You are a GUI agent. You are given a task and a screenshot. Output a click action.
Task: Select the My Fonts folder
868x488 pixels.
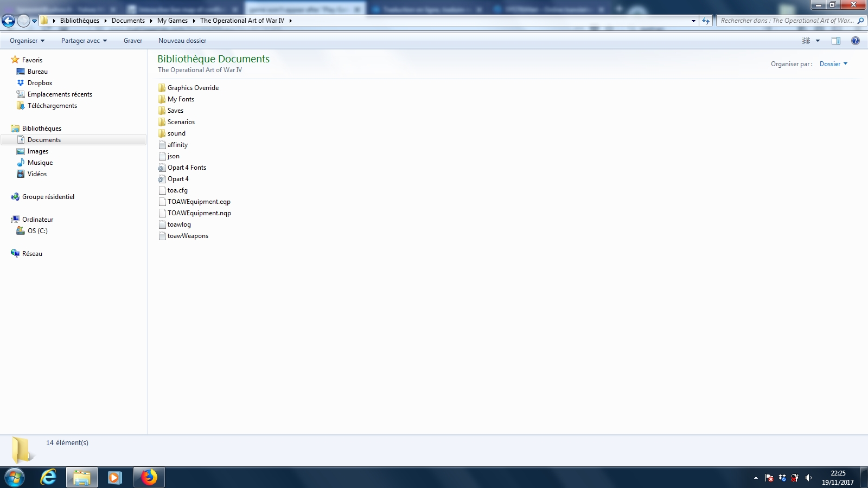(181, 99)
